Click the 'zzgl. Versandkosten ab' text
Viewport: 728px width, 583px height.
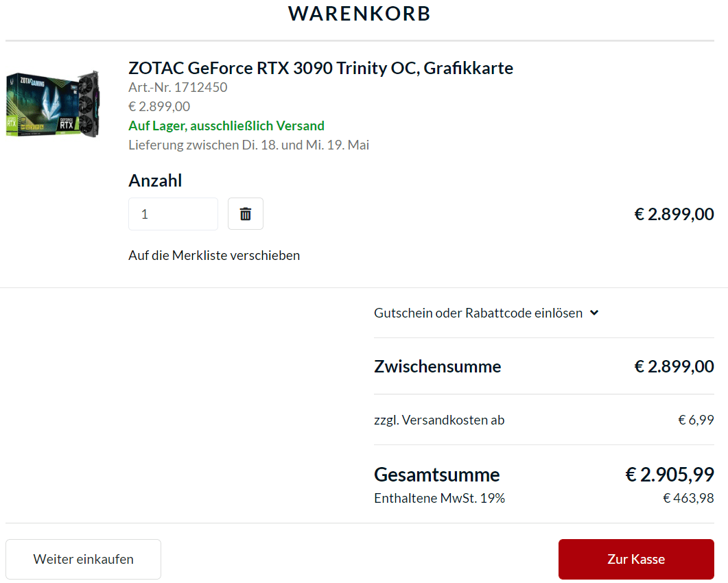[439, 420]
